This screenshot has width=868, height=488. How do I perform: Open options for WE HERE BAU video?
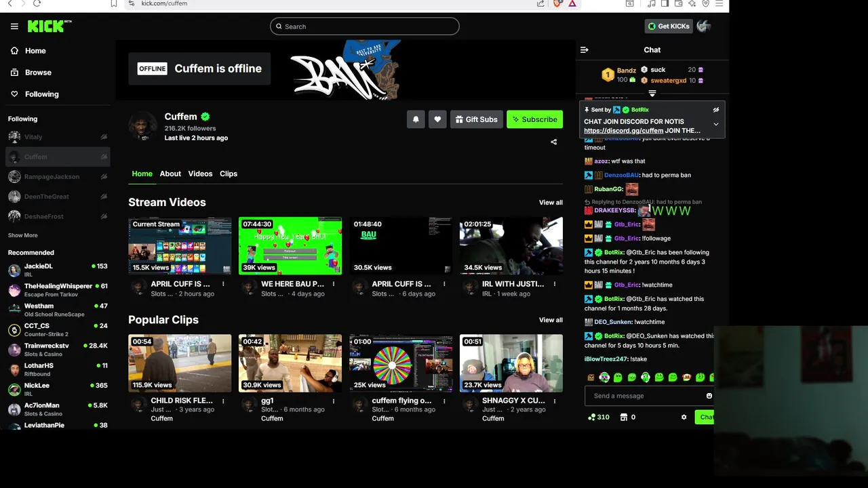click(334, 284)
